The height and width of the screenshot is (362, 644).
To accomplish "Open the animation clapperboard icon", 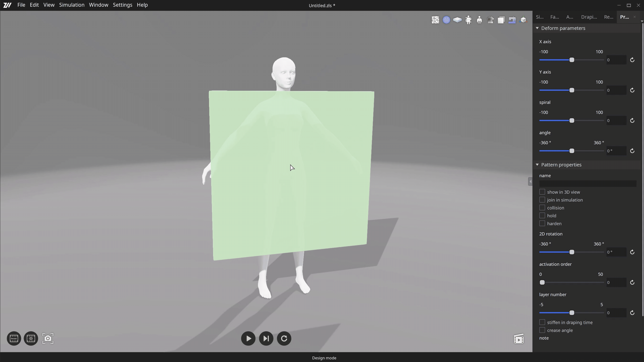I will (x=519, y=339).
